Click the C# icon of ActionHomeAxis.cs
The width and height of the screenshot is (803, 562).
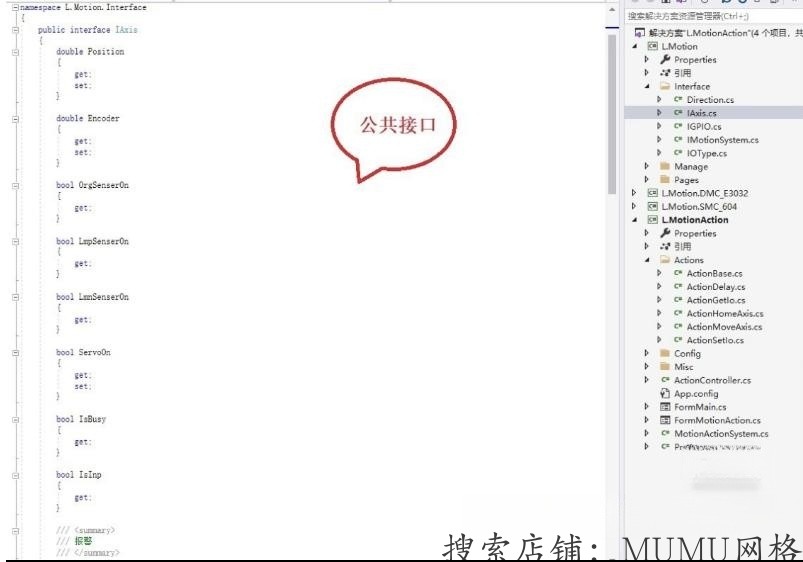pos(678,313)
